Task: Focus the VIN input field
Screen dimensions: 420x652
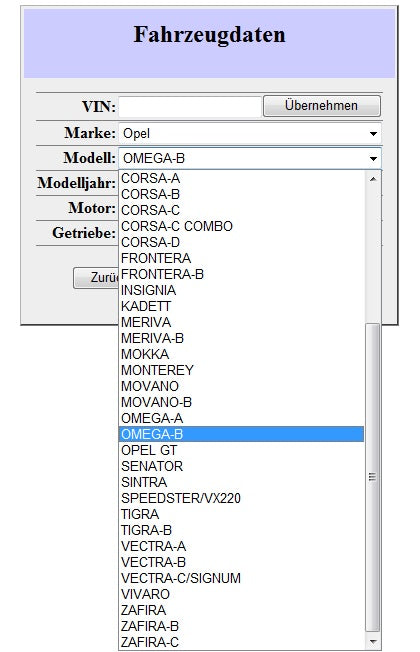Action: (190, 107)
